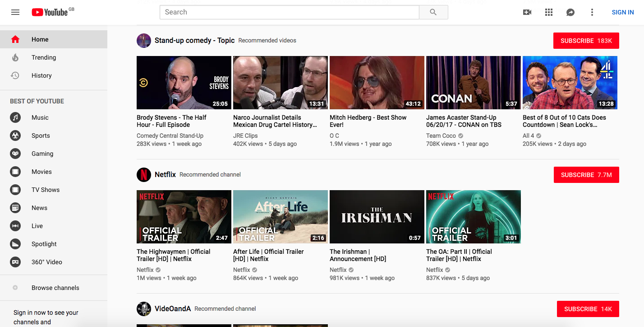Image resolution: width=644 pixels, height=327 pixels.
Task: Click the Spotlight icon in sidebar
Action: pyautogui.click(x=15, y=244)
